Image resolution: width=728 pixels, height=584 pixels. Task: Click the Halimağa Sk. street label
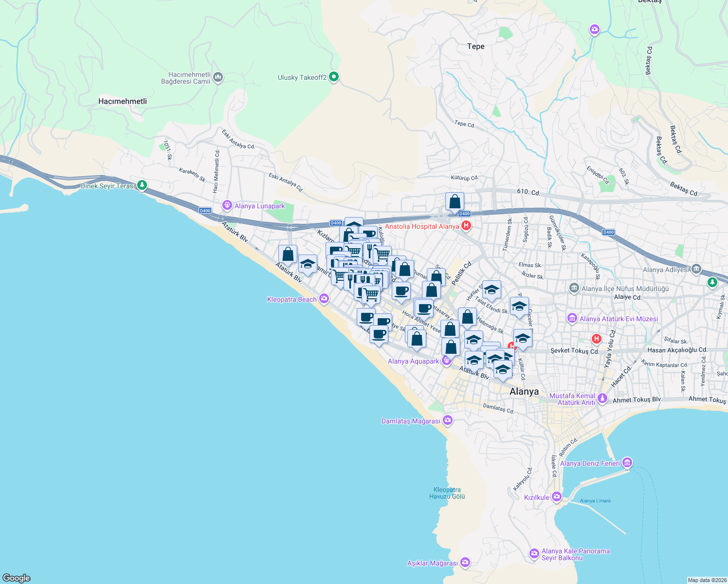490,325
